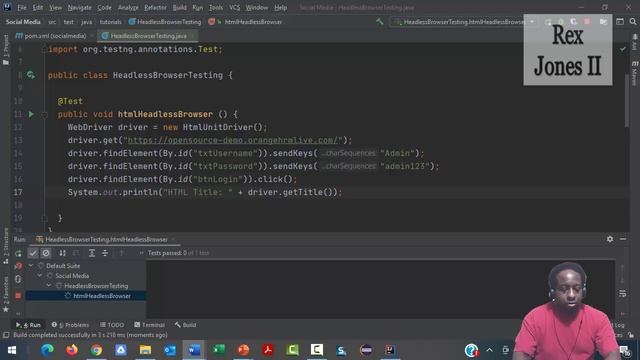Sort tests alphabetically in Run toolbar
The height and width of the screenshot is (360, 640).
(62, 253)
